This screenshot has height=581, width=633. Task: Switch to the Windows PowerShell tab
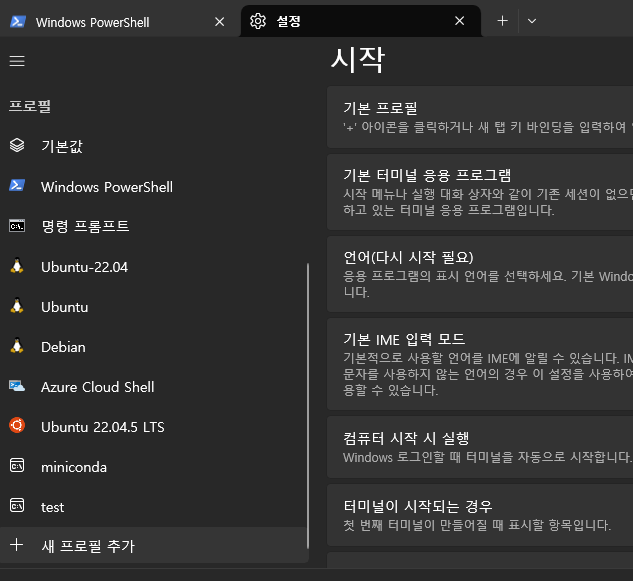click(x=118, y=21)
